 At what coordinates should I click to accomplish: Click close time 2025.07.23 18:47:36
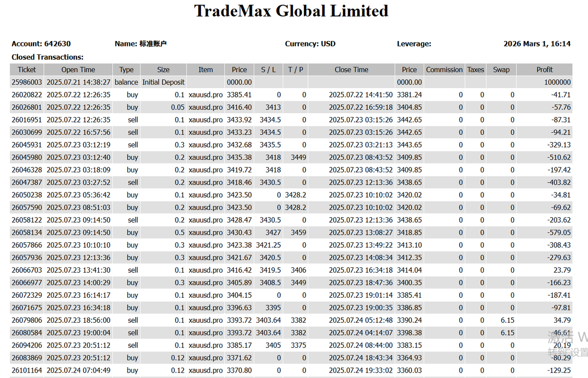coord(361,283)
